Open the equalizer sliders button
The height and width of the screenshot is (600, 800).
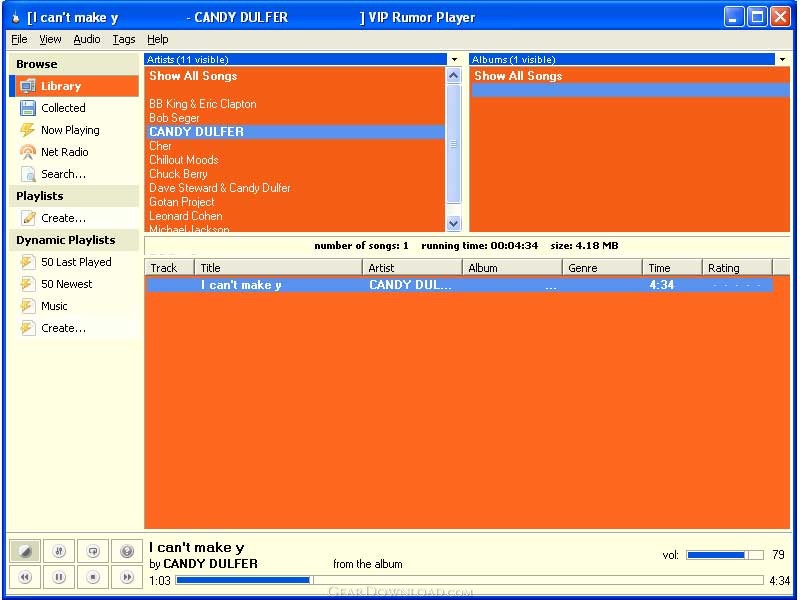click(59, 551)
